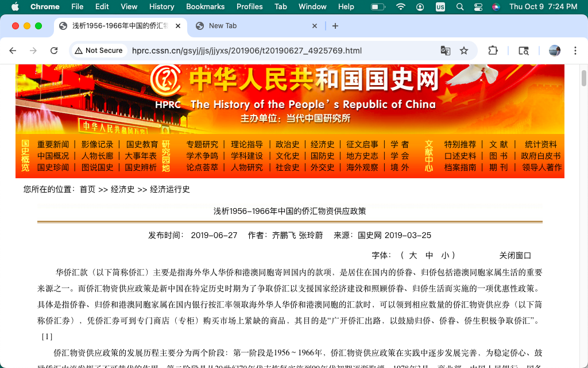
Task: Open the macOS Control Center icon
Action: 478,7
